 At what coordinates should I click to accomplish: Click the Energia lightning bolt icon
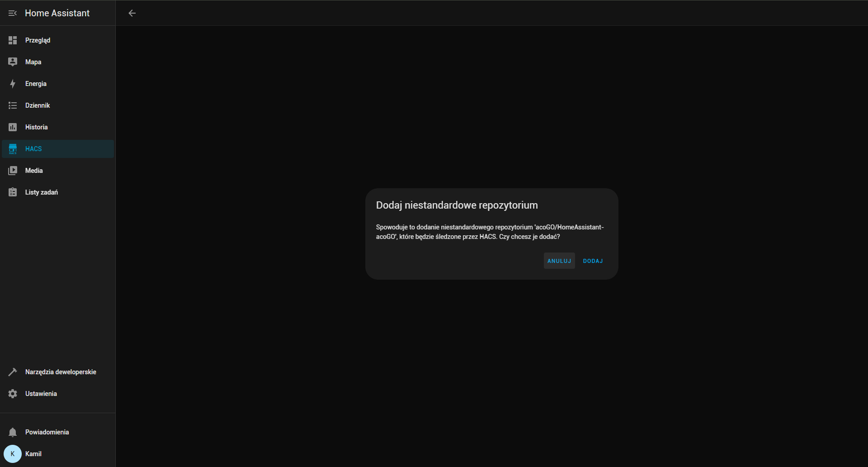click(13, 84)
